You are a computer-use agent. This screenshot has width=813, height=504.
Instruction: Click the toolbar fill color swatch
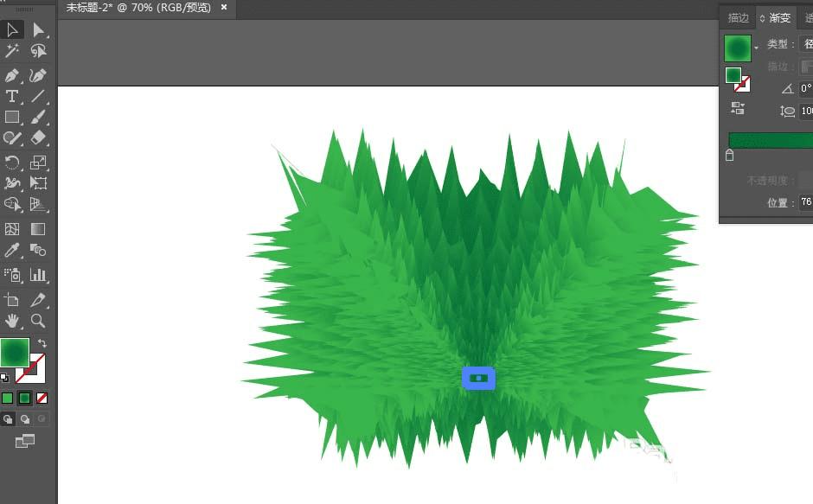(15, 353)
